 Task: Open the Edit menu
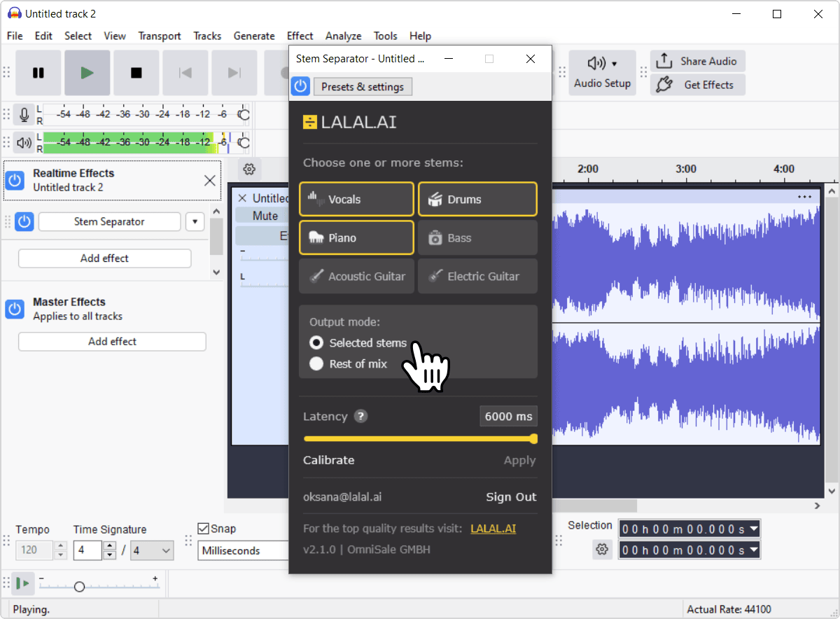click(43, 36)
